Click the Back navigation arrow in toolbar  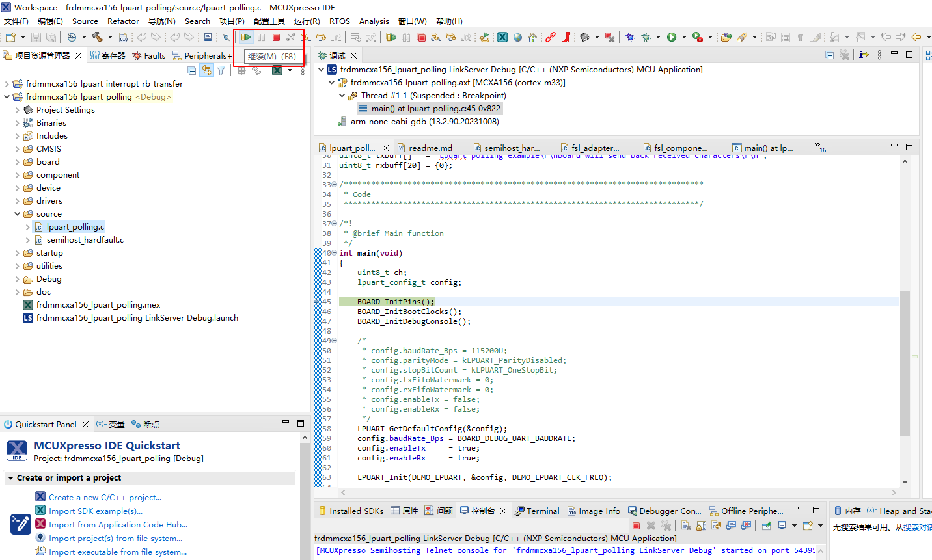tap(916, 37)
